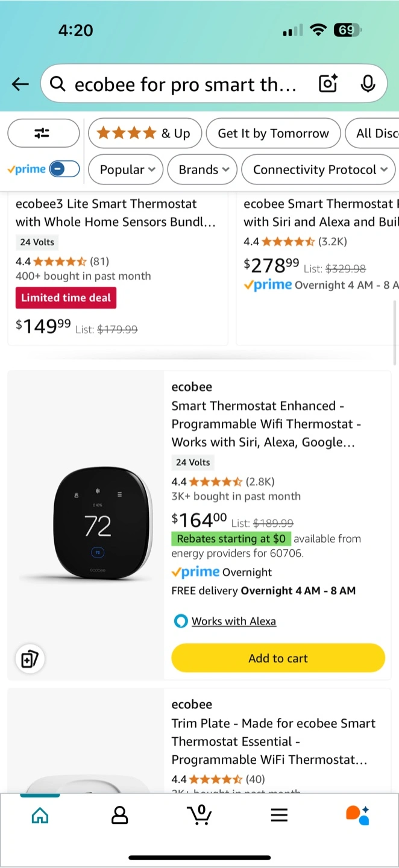Click Add to cart button
The width and height of the screenshot is (399, 868).
pyautogui.click(x=278, y=658)
